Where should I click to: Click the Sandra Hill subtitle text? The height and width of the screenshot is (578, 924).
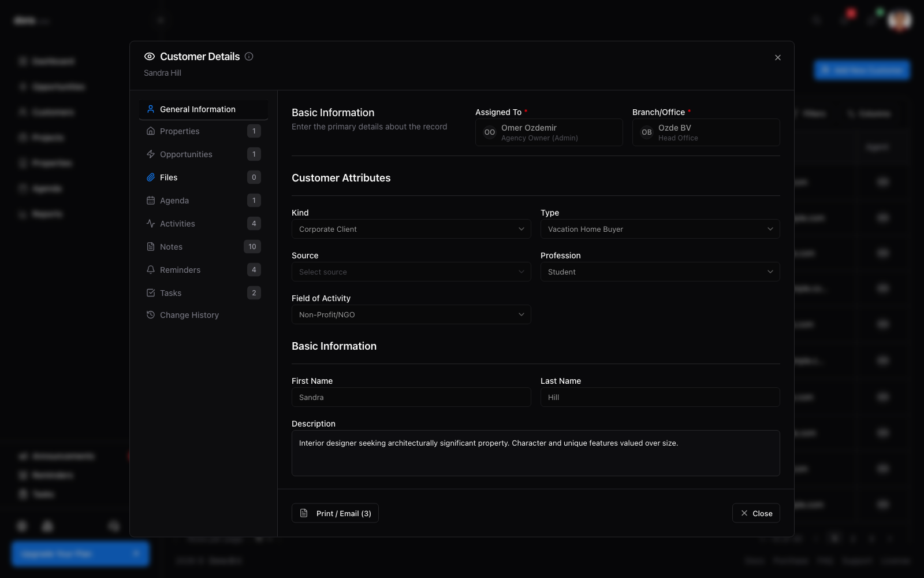point(162,73)
